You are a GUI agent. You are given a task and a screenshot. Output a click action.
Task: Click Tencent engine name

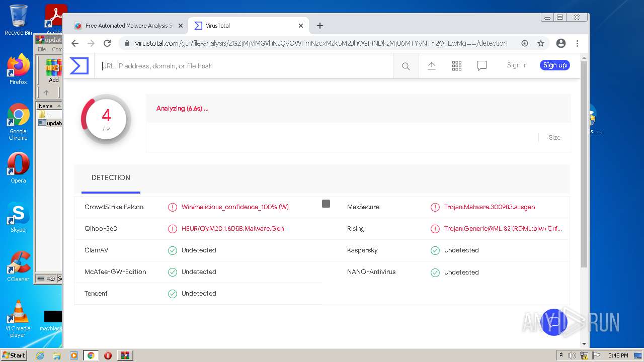(x=96, y=293)
